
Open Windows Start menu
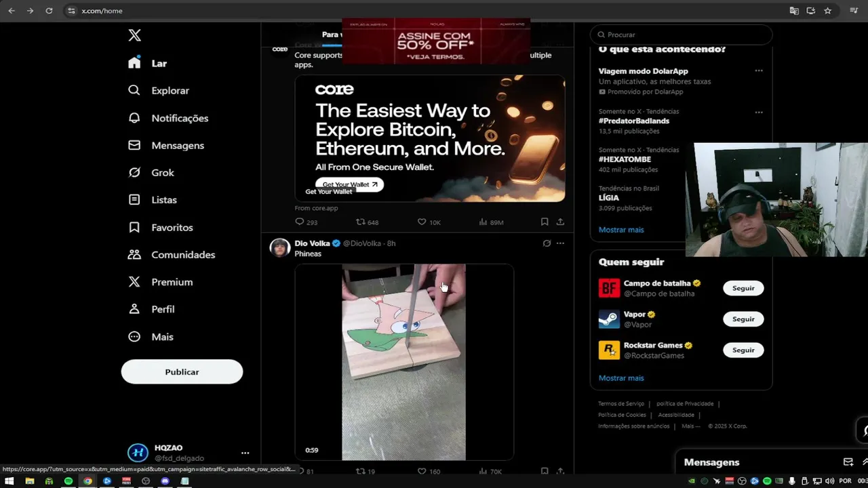click(x=9, y=481)
